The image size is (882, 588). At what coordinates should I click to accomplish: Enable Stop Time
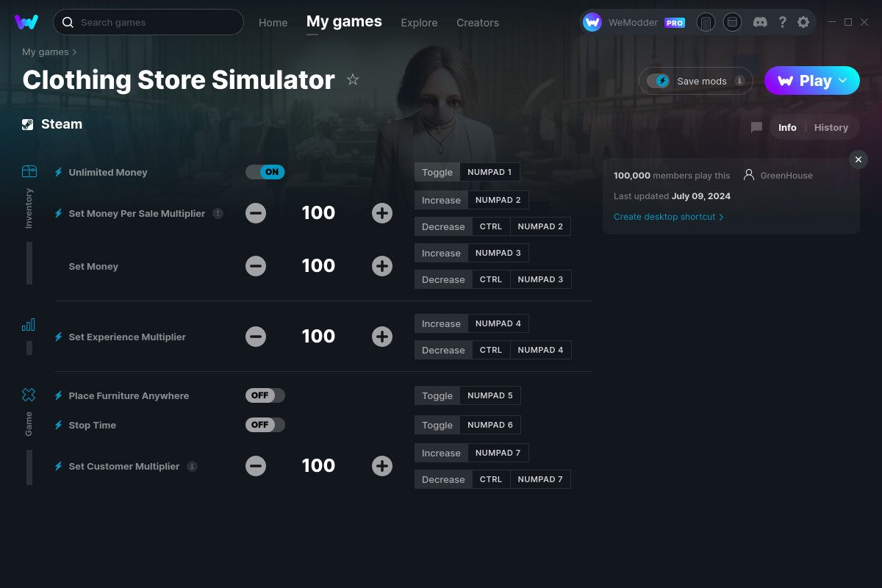pos(265,424)
